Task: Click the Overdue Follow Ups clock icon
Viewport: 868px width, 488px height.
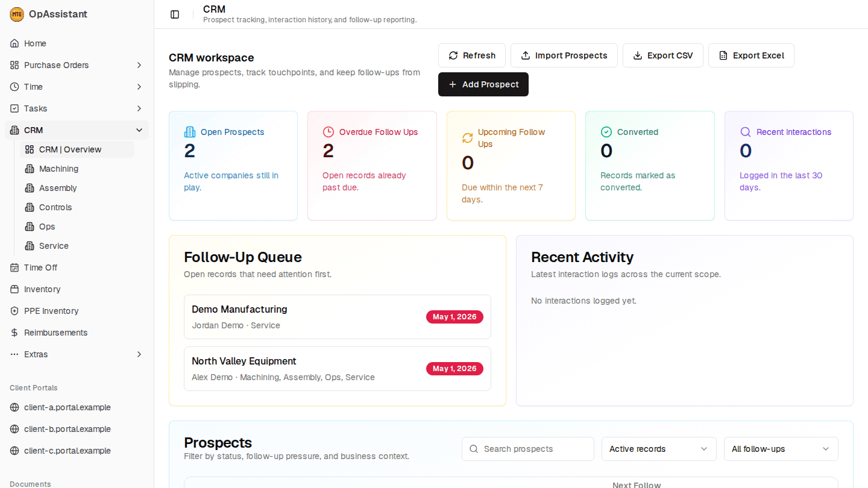Action: (328, 132)
